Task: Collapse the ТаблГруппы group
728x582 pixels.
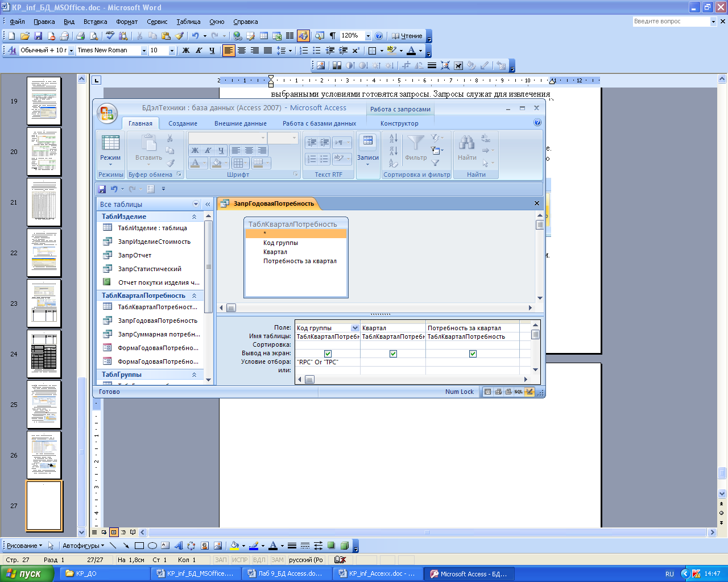Action: click(194, 375)
